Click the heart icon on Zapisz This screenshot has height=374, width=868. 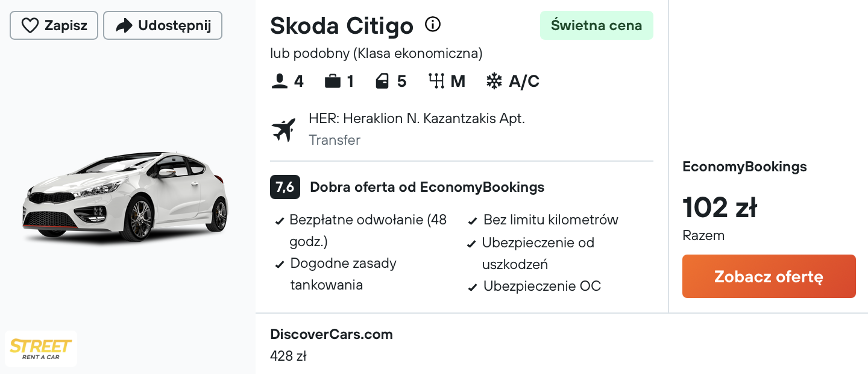click(30, 25)
